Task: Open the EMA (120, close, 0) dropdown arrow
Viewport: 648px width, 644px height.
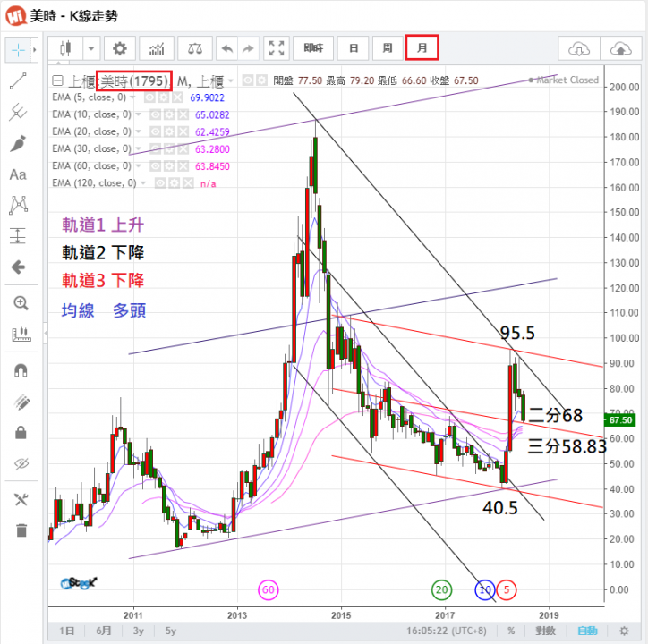Action: pyautogui.click(x=143, y=183)
